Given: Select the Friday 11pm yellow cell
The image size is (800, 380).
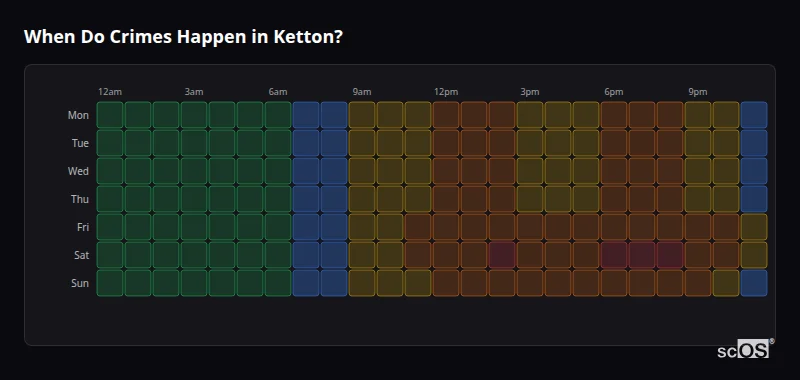Looking at the screenshot, I should [x=754, y=227].
